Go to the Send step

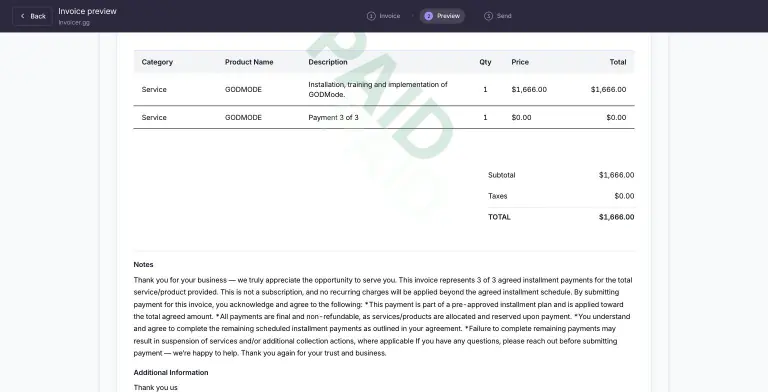click(x=498, y=16)
